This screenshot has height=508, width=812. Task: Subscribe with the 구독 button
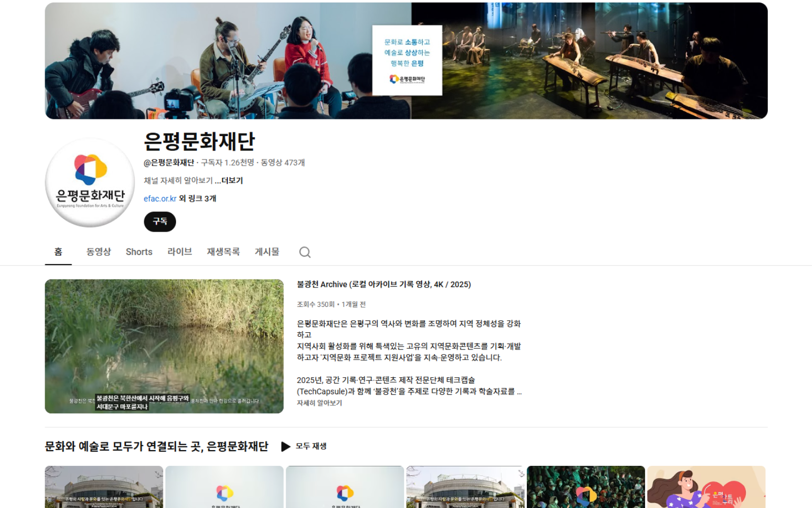[160, 221]
